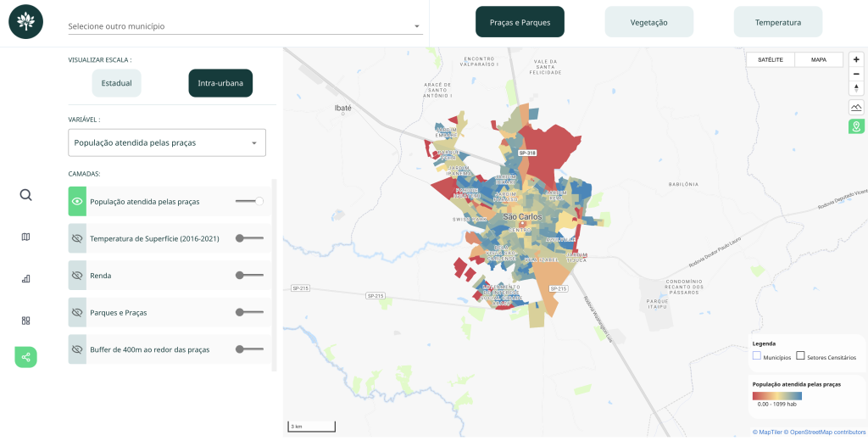Switch to the Temperatura tab

coord(777,22)
